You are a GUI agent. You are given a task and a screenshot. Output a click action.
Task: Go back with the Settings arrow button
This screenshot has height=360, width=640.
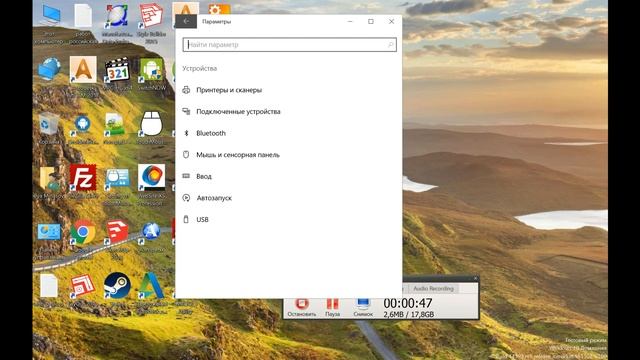click(x=186, y=21)
